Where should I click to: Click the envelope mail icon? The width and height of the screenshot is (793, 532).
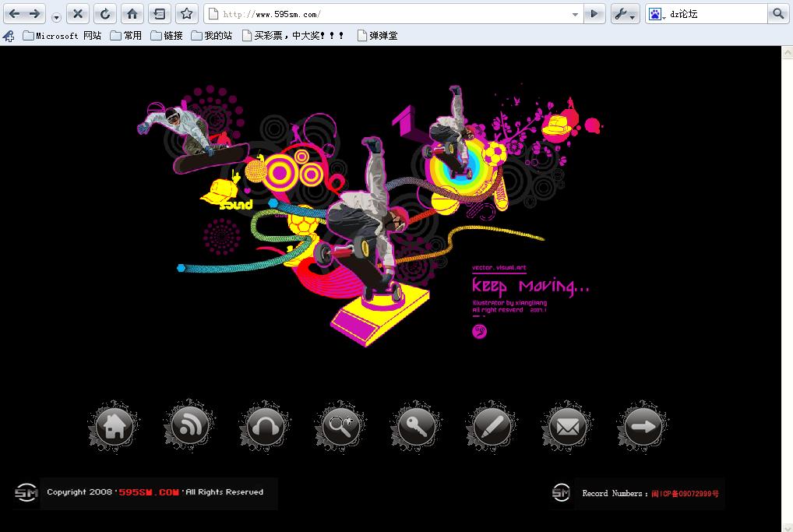tap(568, 427)
